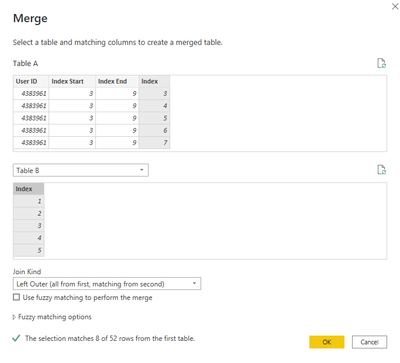The width and height of the screenshot is (400, 363).
Task: Click the refresh preview icon for Table B
Action: (381, 170)
